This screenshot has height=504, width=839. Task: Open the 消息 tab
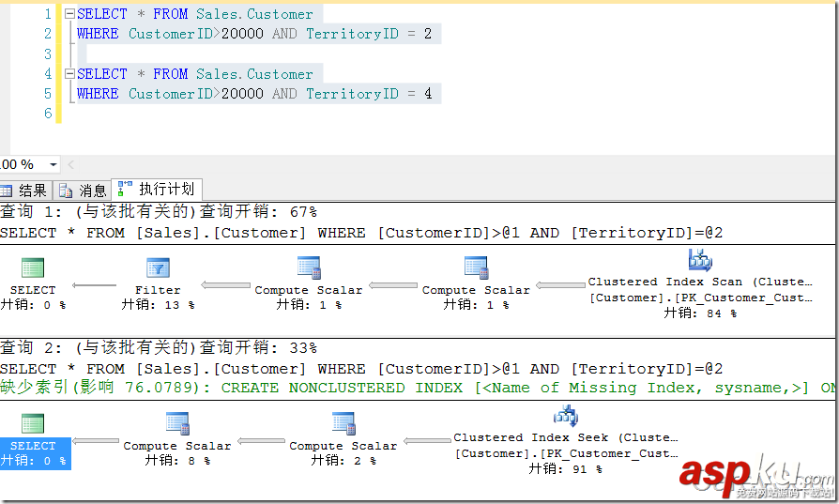(x=83, y=191)
